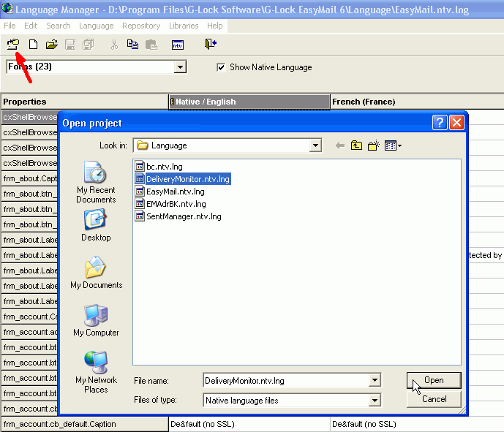Open the View menu icon in dialog
The image size is (504, 432).
393,145
